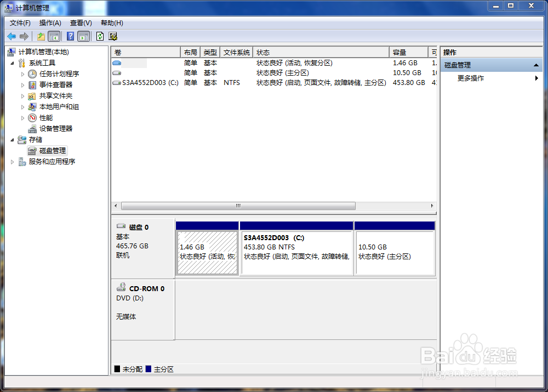Click the Computer Management (Local) root icon
Viewport: 548px width, 392px height.
coord(12,52)
